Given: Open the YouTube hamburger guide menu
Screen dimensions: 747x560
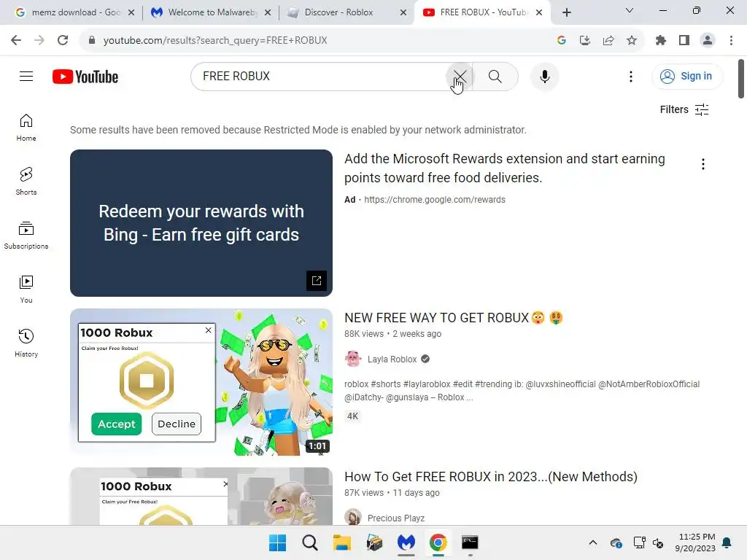Looking at the screenshot, I should [x=26, y=76].
